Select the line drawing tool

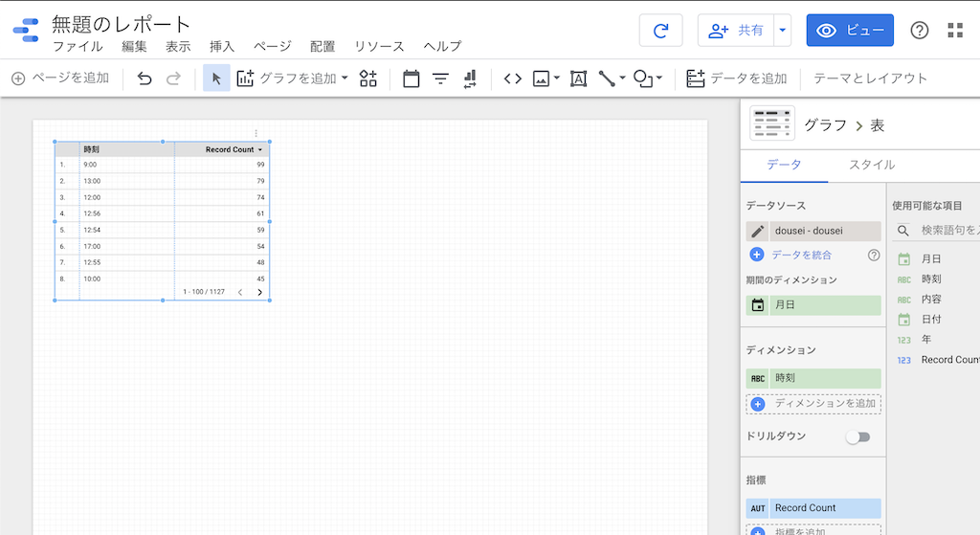(x=607, y=78)
